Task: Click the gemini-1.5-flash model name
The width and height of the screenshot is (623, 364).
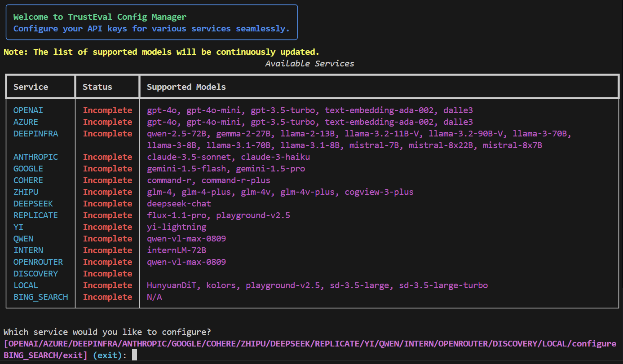Action: (x=186, y=169)
